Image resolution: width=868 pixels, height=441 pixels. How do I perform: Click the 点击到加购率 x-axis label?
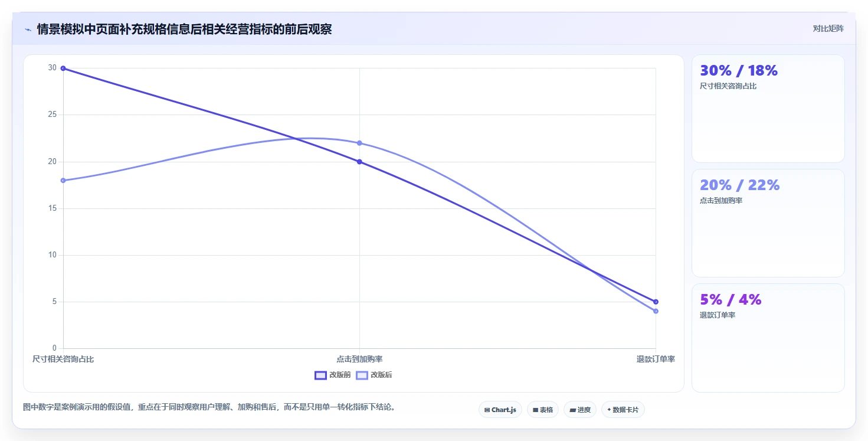[x=359, y=359]
